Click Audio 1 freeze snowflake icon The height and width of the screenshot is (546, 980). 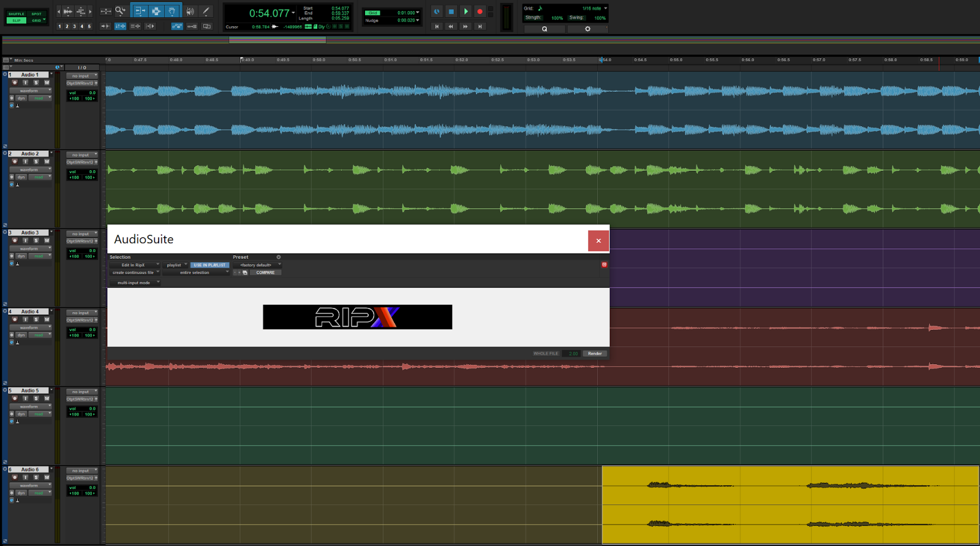[12, 98]
